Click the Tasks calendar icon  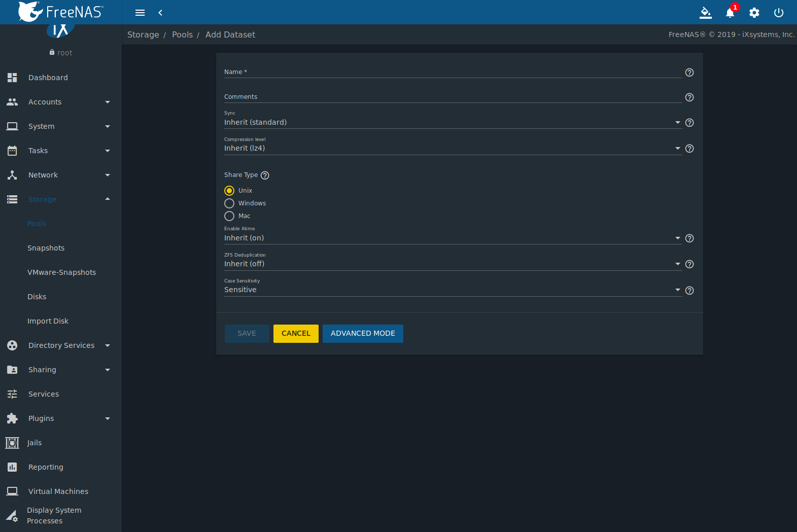click(x=12, y=151)
